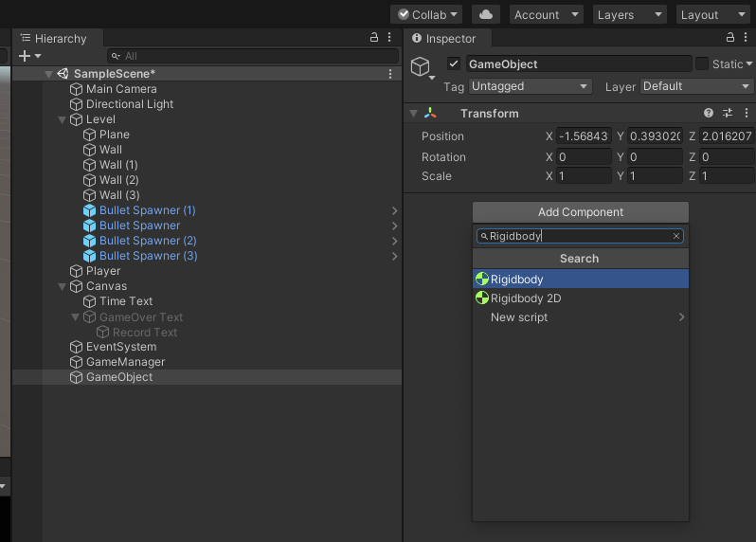The height and width of the screenshot is (542, 756).
Task: Open Bullet Spawner (1) prefab arrow
Action: (394, 210)
